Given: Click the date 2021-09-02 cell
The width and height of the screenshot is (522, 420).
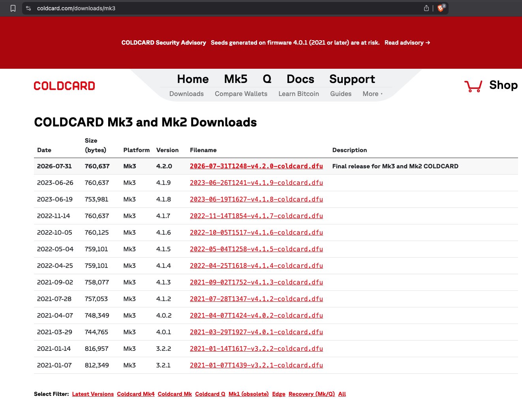Looking at the screenshot, I should tap(55, 283).
